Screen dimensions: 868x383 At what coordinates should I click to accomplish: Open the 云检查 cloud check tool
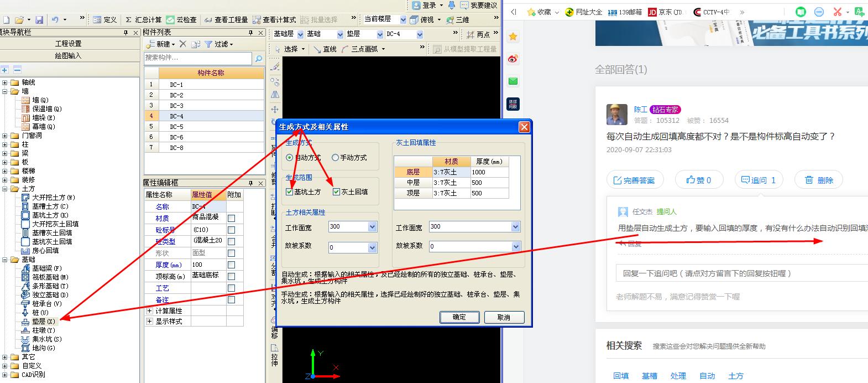[181, 19]
